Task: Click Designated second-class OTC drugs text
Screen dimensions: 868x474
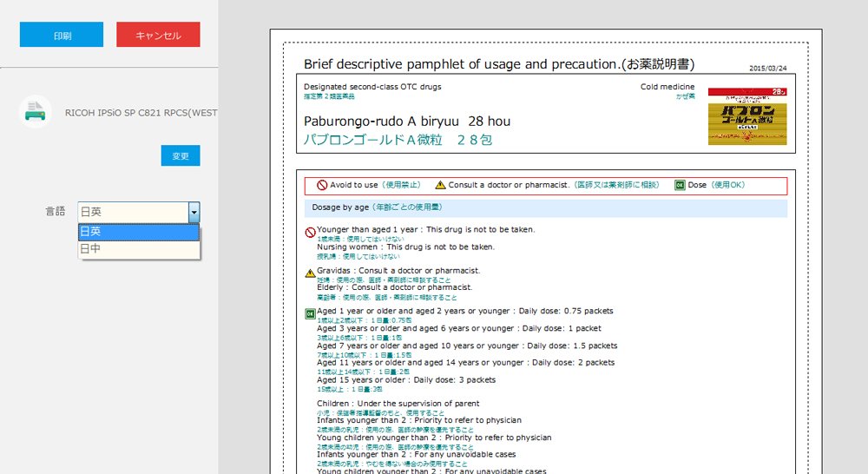Action: (372, 87)
